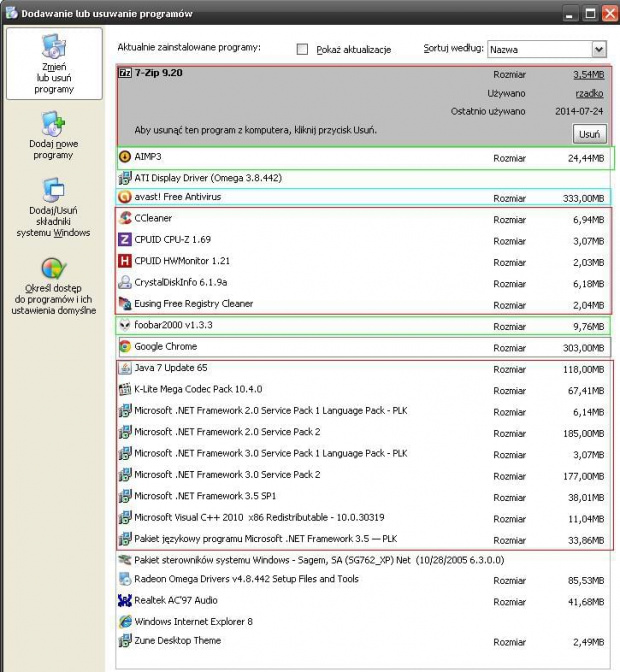The width and height of the screenshot is (620, 672).
Task: Click the Pakiet sterowników Sagem icon
Action: pos(125,560)
